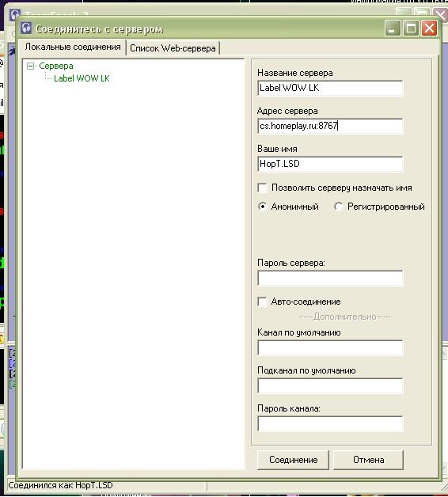Click the Название сервера input field
Screen dimensions: 448x497
[330, 88]
